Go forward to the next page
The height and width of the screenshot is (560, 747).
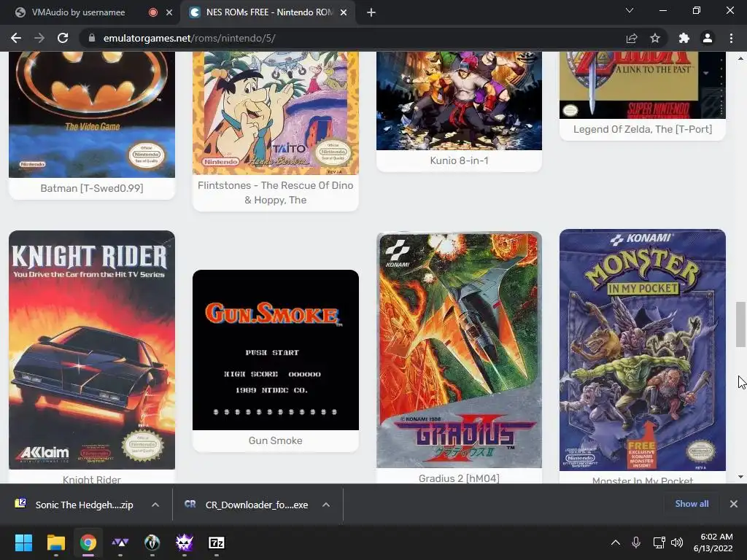39,38
